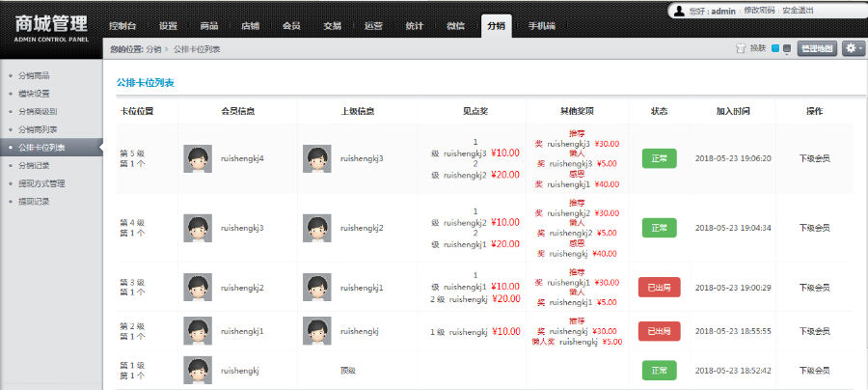Click the timestamp 2018-05-23 19:00:29

[x=734, y=288]
